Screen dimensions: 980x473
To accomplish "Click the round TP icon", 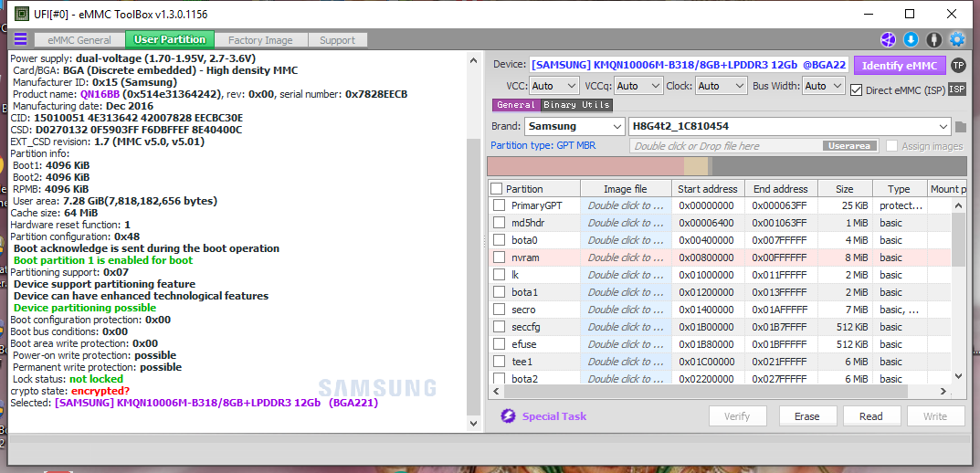I will pyautogui.click(x=957, y=65).
